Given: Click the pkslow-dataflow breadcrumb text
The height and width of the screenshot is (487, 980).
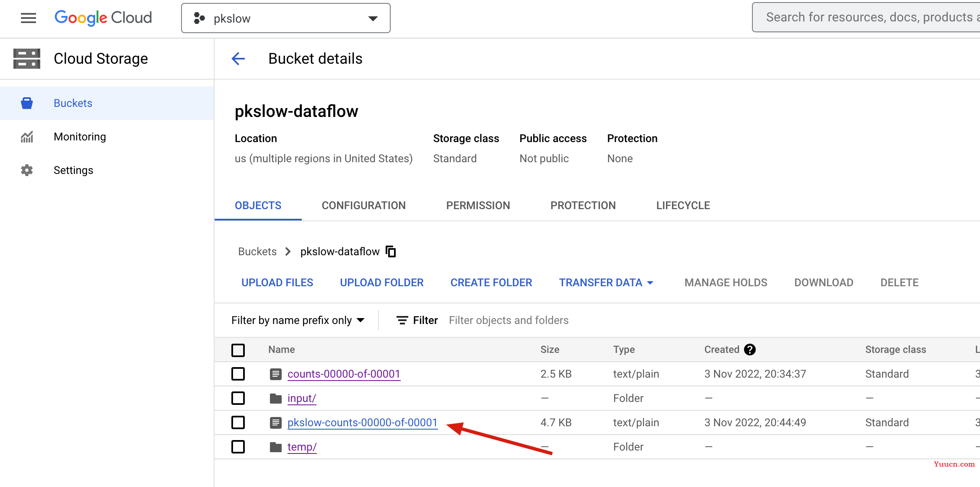Looking at the screenshot, I should click(x=340, y=251).
